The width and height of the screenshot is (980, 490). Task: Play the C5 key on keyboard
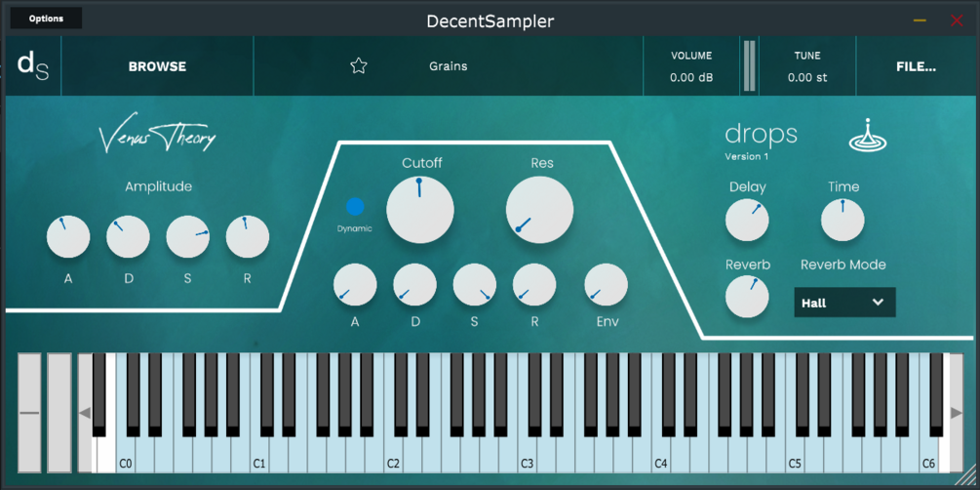click(x=794, y=455)
